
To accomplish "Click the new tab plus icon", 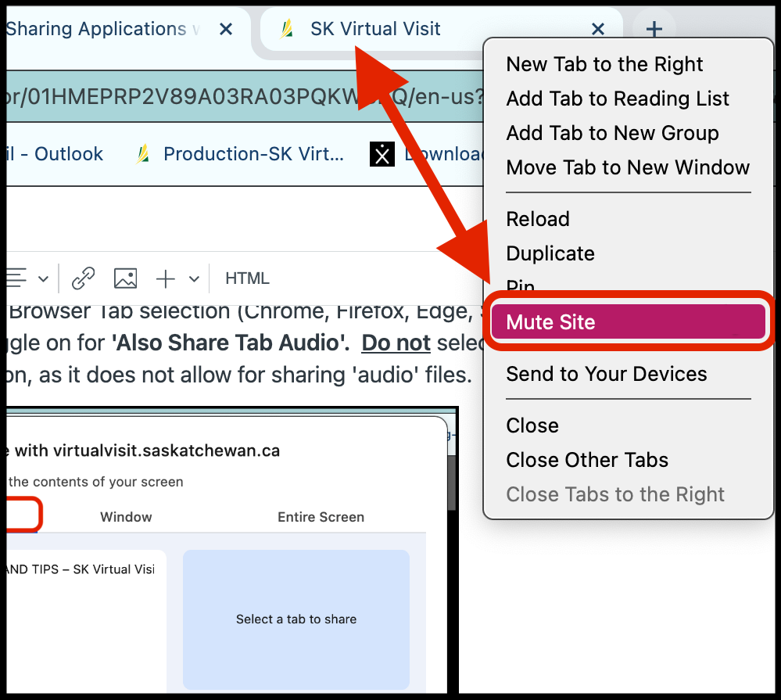I will (654, 30).
